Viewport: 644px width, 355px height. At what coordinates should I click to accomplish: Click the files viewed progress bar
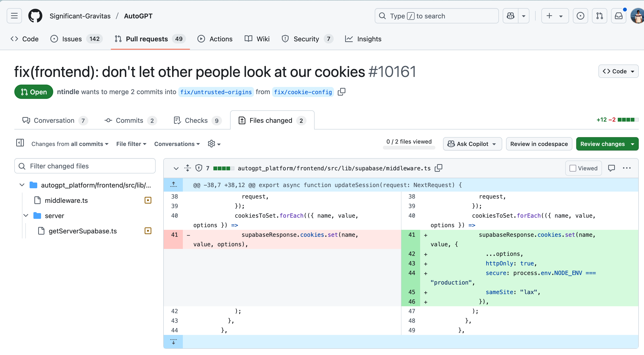(x=409, y=148)
